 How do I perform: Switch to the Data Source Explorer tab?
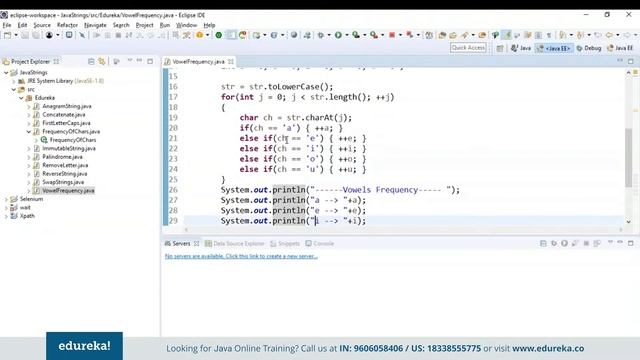tap(235, 244)
